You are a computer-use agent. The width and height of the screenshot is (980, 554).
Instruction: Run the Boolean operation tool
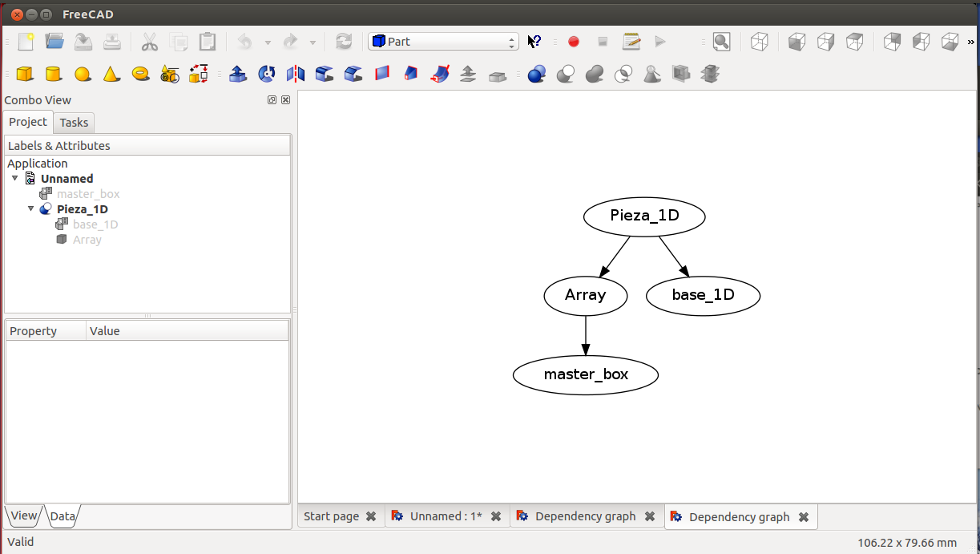point(536,75)
